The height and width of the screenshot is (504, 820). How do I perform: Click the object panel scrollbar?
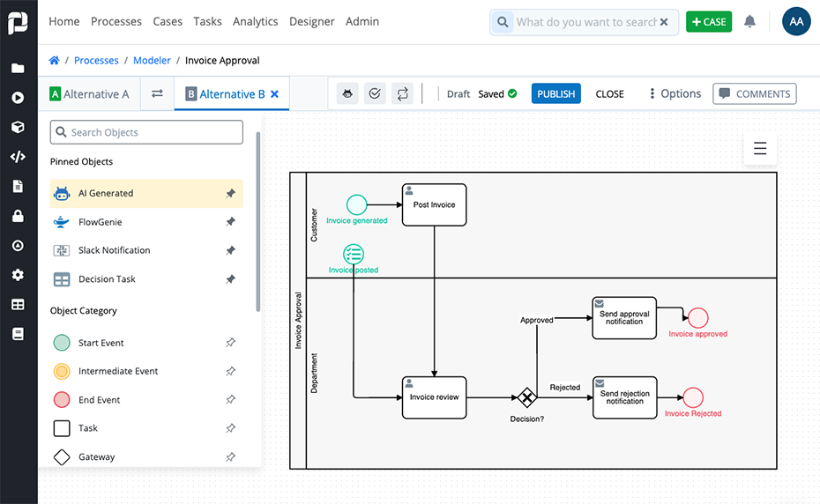point(257,222)
